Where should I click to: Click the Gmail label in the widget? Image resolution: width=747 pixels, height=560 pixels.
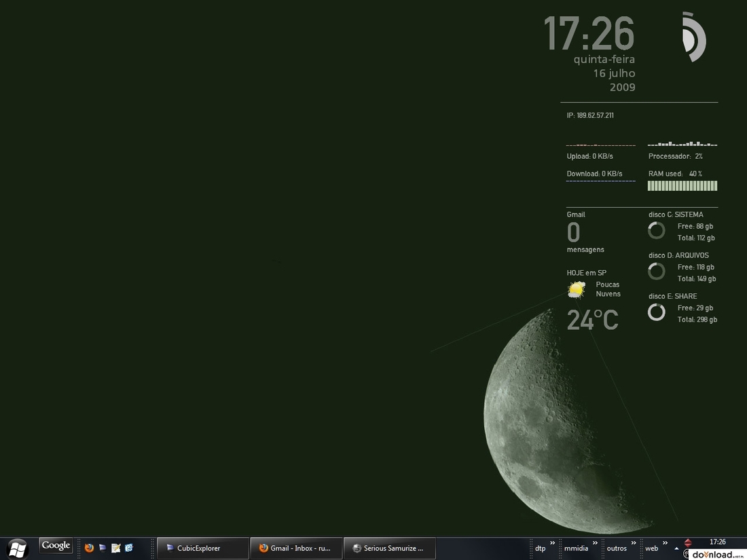[x=576, y=214]
